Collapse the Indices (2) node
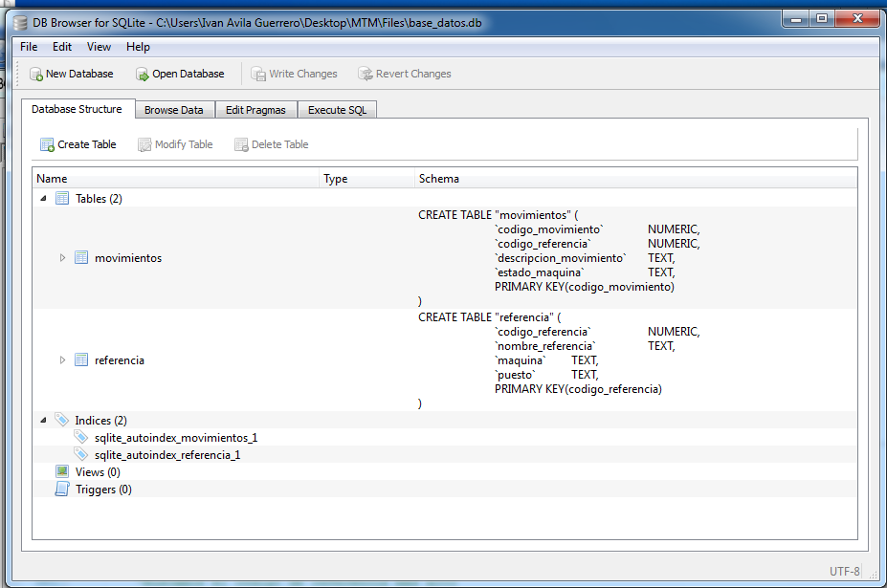This screenshot has height=588, width=887. click(x=42, y=420)
